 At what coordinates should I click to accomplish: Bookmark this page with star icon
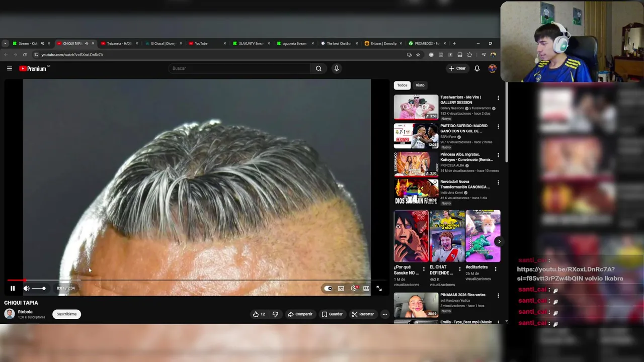[418, 54]
